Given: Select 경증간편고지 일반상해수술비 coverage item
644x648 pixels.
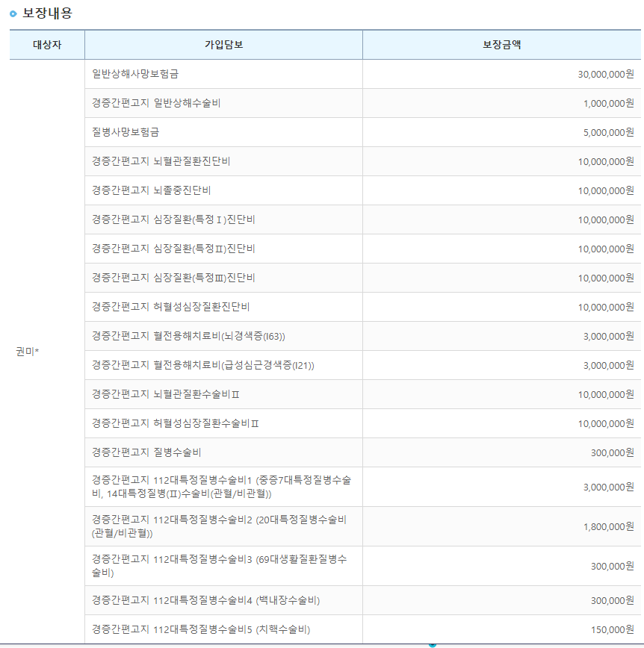Looking at the screenshot, I should tap(156, 103).
